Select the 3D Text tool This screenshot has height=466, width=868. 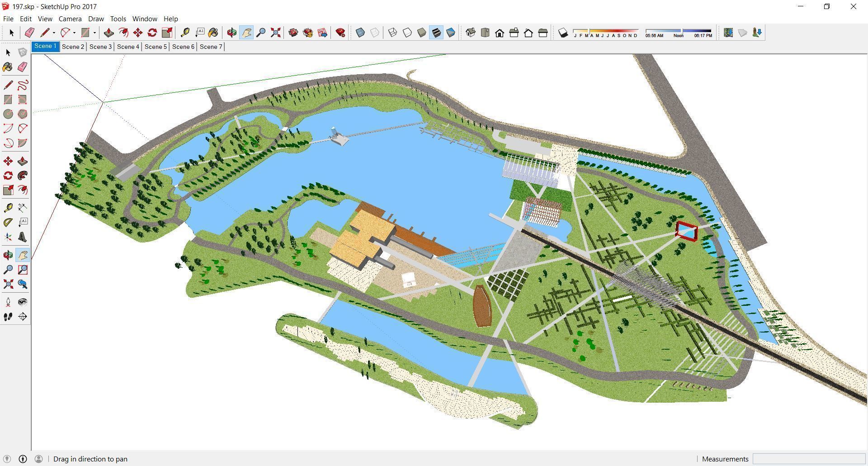(x=22, y=237)
